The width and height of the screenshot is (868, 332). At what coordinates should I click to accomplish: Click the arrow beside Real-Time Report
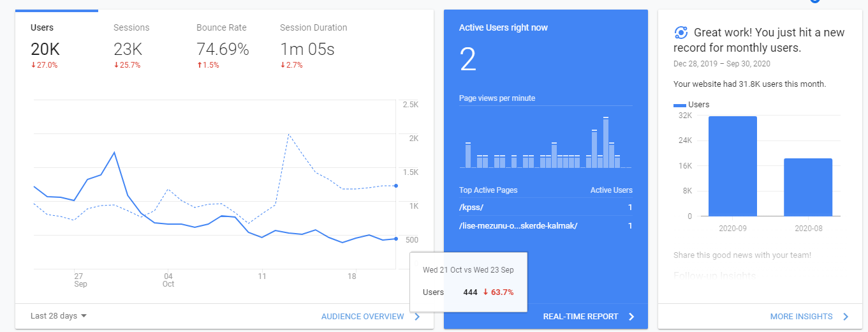click(631, 317)
